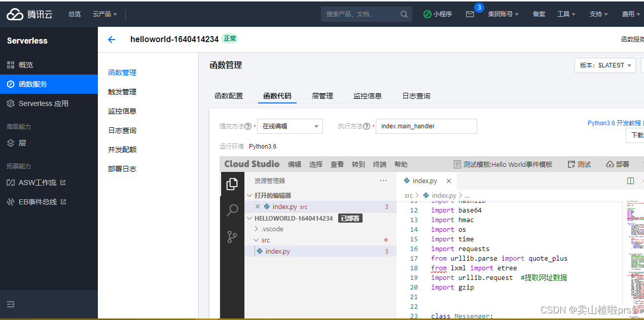Collapse the HELLOWORLD-1640414234 folder tree
The width and height of the screenshot is (644, 320).
pyautogui.click(x=249, y=219)
